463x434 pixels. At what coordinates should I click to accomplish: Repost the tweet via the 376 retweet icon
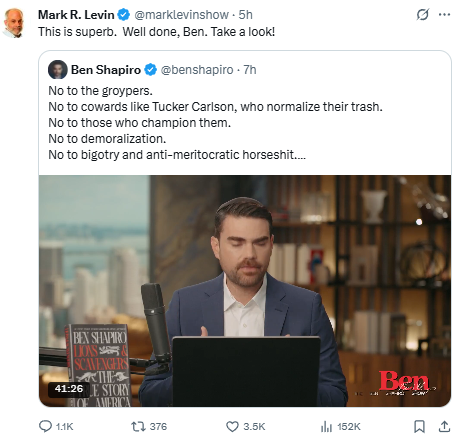(x=138, y=426)
